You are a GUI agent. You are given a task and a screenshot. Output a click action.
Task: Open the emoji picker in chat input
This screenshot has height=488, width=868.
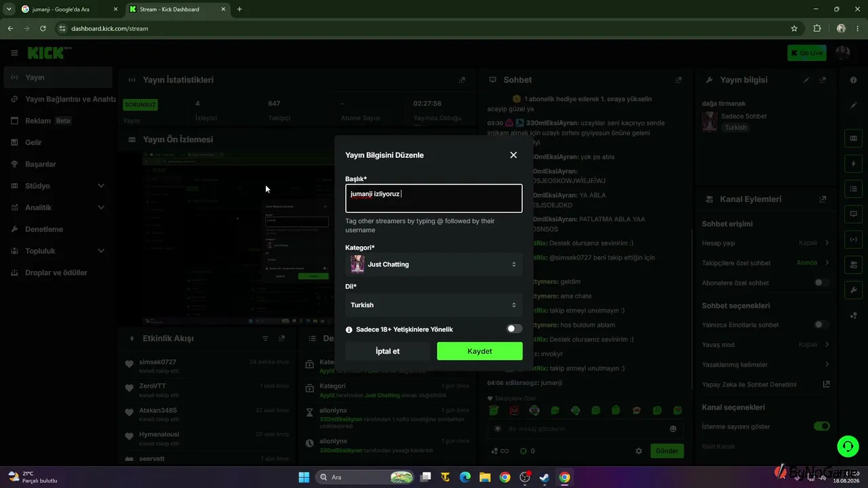click(673, 429)
